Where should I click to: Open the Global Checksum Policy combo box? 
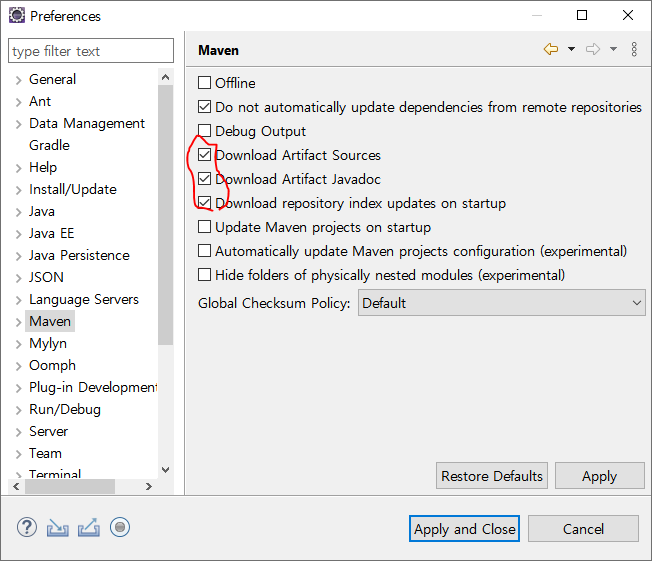point(501,303)
